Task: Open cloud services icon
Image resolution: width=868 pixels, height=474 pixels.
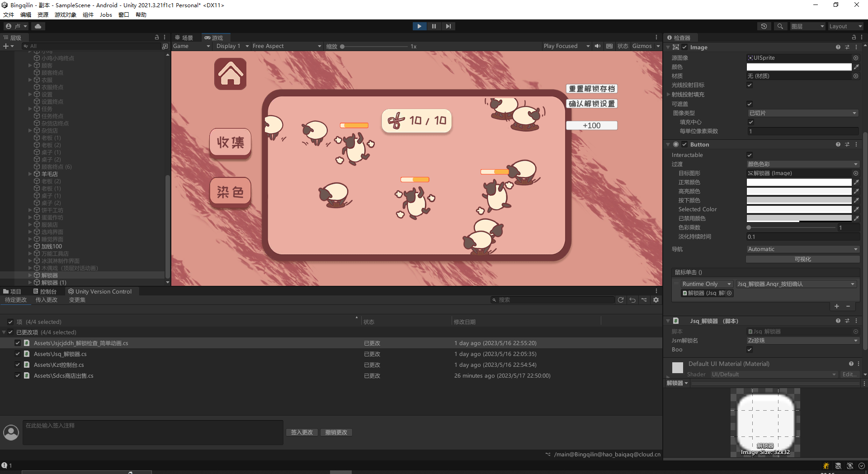Action: (38, 26)
